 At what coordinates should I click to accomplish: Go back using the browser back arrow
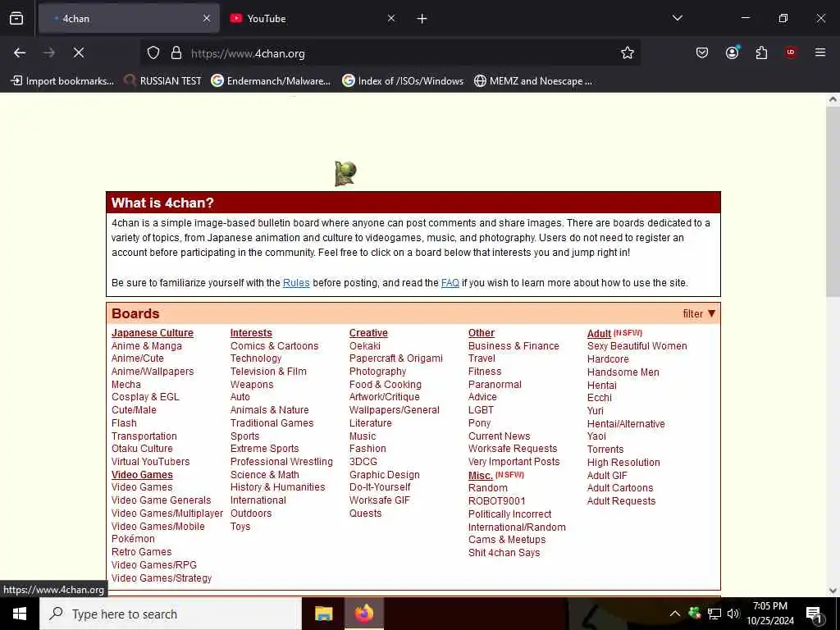click(20, 52)
